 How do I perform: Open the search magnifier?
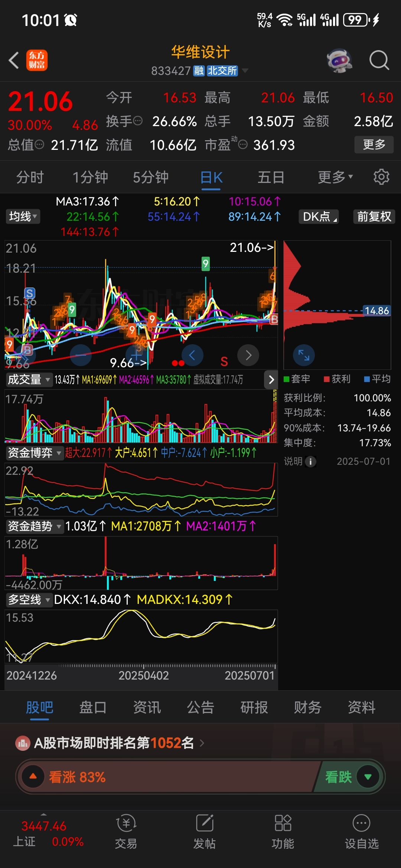point(379,60)
